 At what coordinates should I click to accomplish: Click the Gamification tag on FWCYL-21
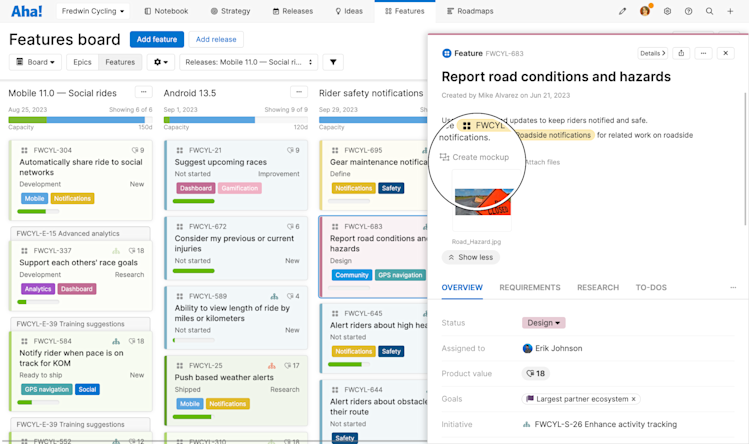pos(240,188)
